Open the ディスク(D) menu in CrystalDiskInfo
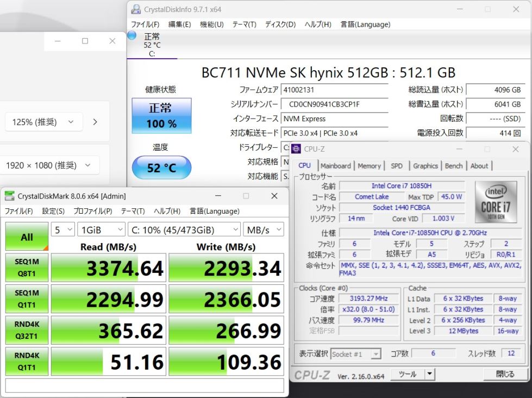The width and height of the screenshot is (532, 398). tap(280, 24)
